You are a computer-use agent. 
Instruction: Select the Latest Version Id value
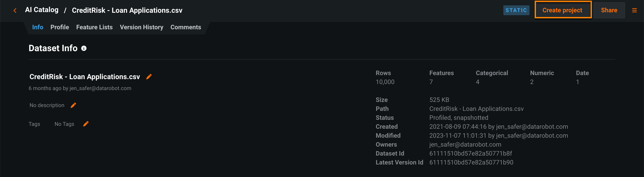coord(471,162)
